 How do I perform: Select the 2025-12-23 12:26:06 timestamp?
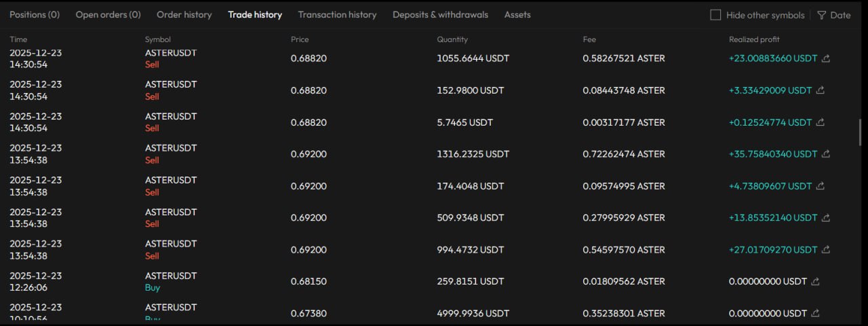[x=35, y=281]
